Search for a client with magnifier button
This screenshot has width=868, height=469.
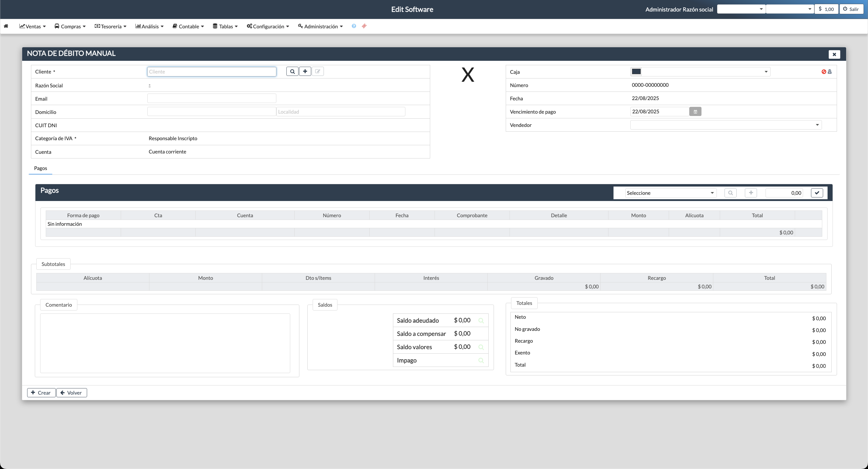point(292,71)
